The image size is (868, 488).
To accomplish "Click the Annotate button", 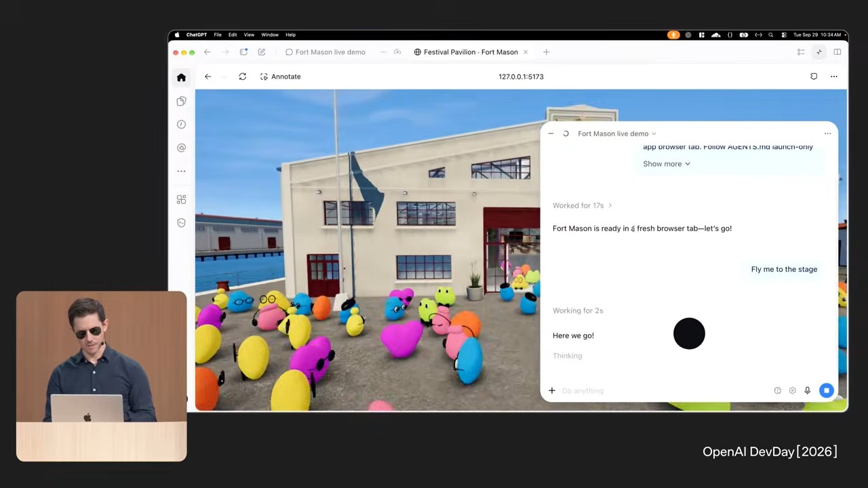I will click(x=280, y=77).
